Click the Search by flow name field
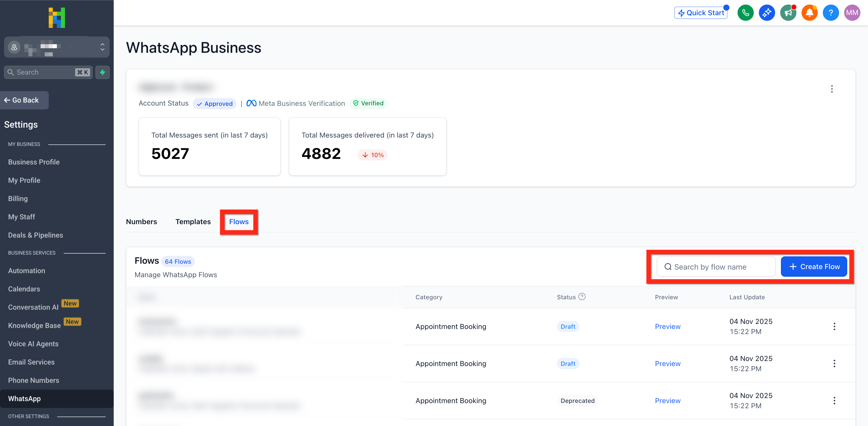868x426 pixels. [716, 267]
